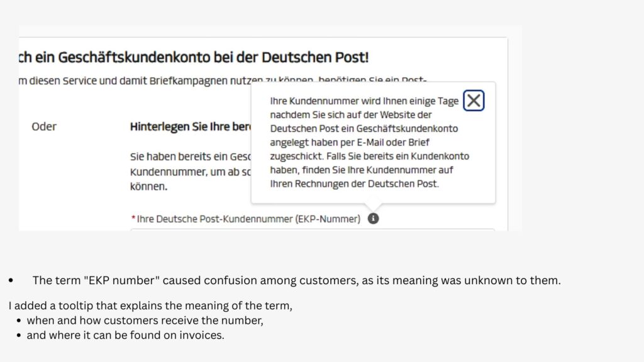Click the tooltip text about "Ihre Kundennummer wird"
The height and width of the screenshot is (362, 644).
(364, 101)
